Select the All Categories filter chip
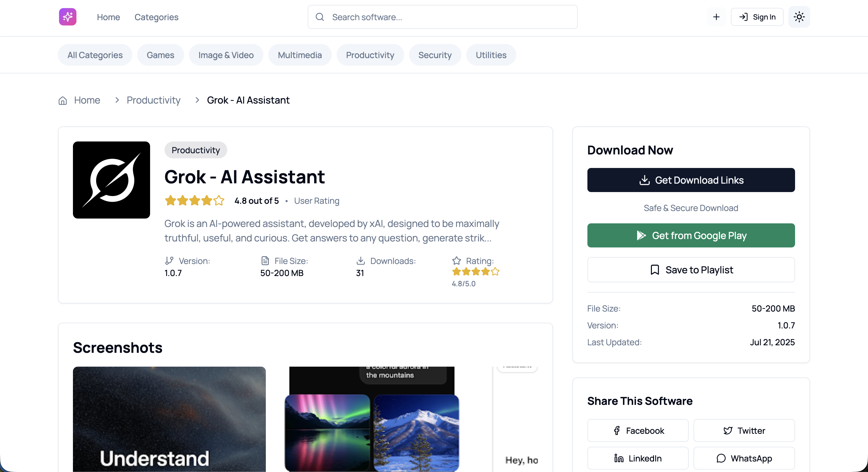Image resolution: width=868 pixels, height=472 pixels. [x=95, y=55]
